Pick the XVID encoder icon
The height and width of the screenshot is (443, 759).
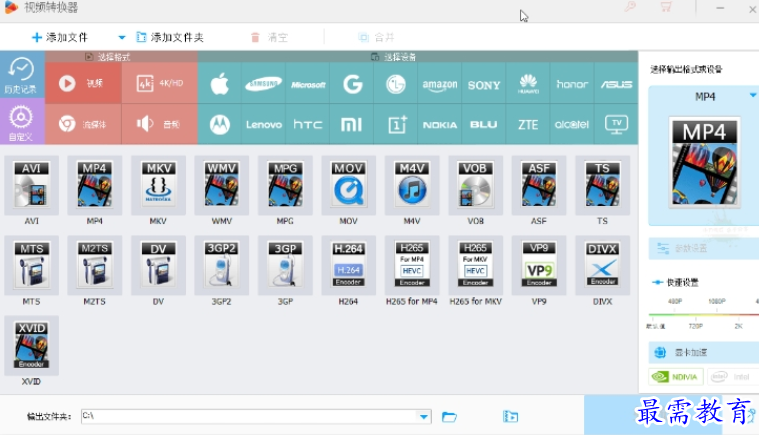tap(31, 346)
